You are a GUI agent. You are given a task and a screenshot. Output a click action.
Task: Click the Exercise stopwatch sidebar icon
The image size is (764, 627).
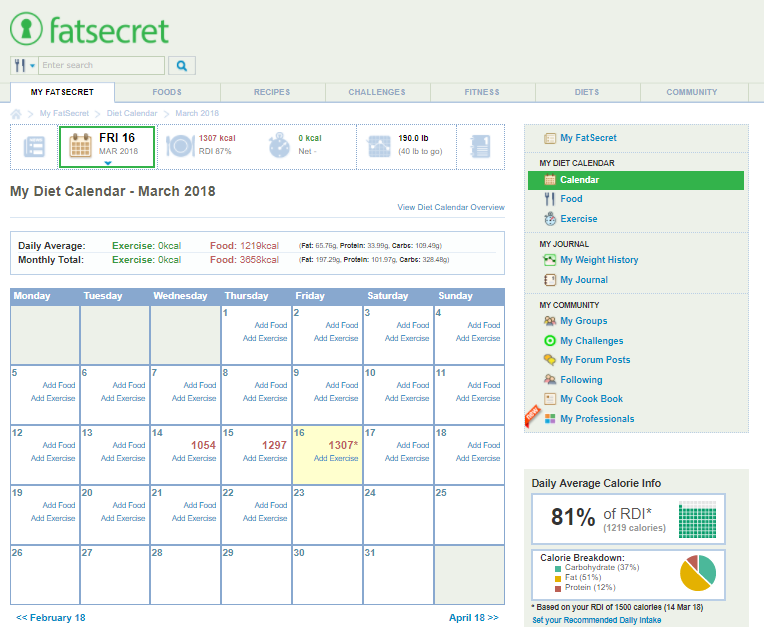click(550, 219)
